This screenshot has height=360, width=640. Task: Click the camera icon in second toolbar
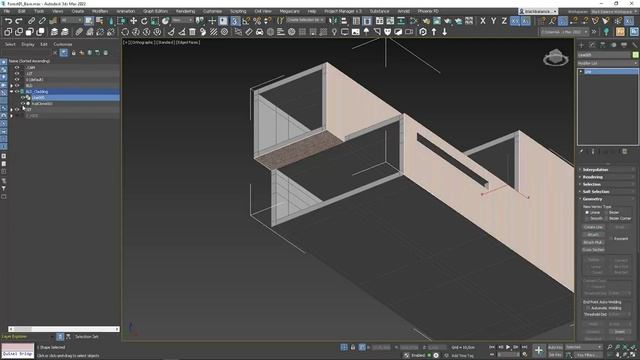(409, 32)
